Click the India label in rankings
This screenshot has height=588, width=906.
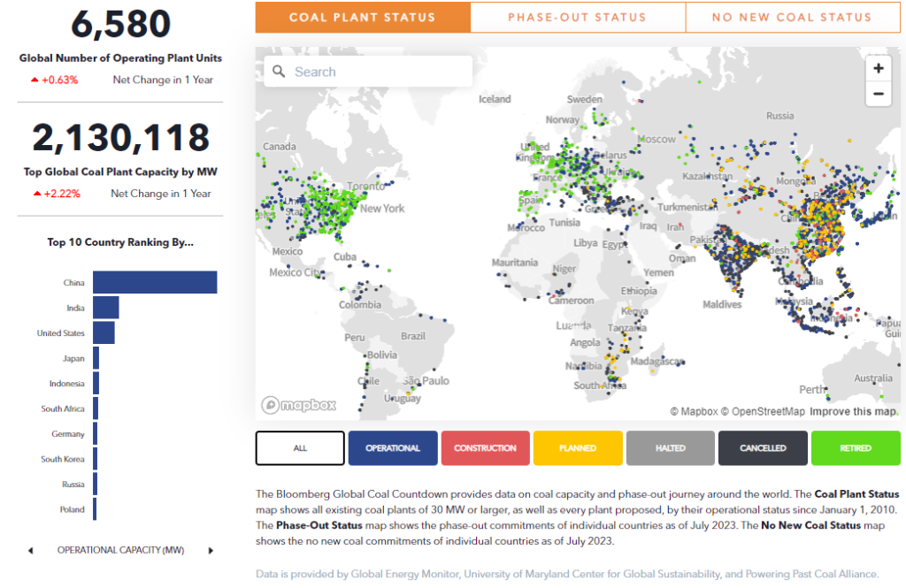pyautogui.click(x=75, y=308)
